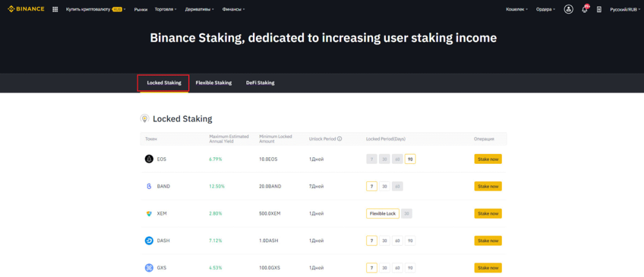The image size is (644, 277).
Task: Expand the Ордера dropdown menu
Action: pyautogui.click(x=546, y=9)
